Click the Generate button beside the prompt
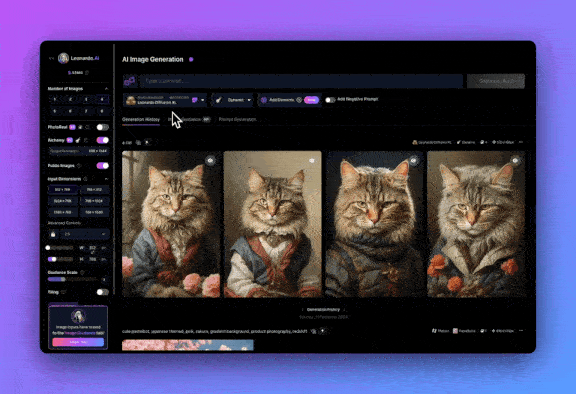The height and width of the screenshot is (394, 576). coord(496,81)
